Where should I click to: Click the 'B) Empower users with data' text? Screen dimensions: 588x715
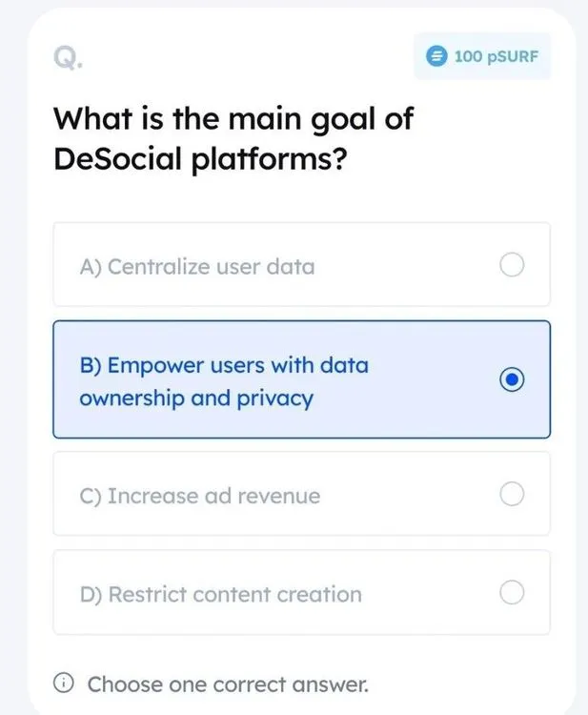coord(224,365)
